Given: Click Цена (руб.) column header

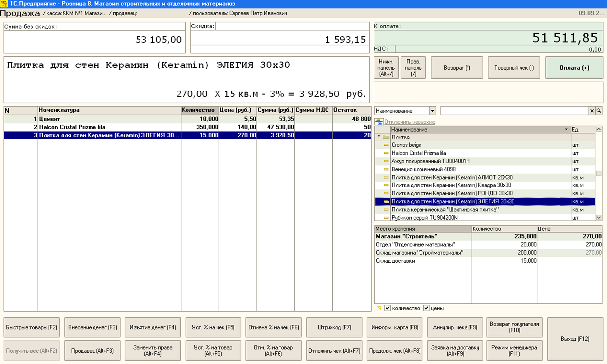Looking at the screenshot, I should 238,110.
